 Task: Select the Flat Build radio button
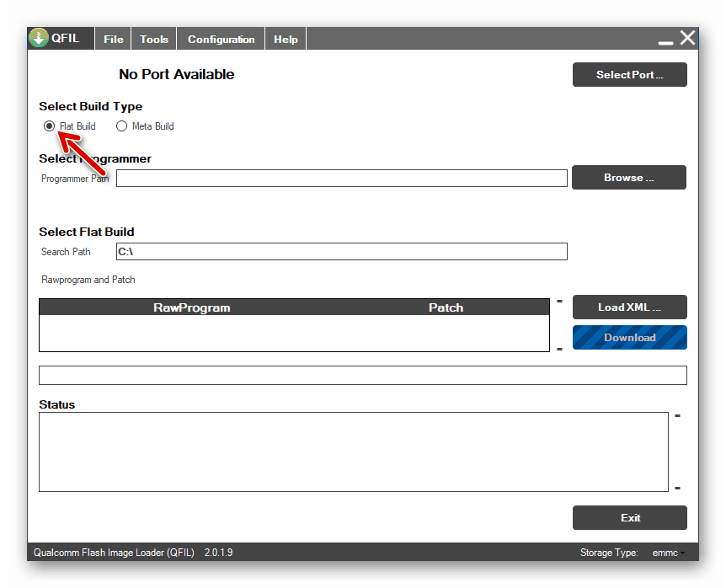click(49, 126)
